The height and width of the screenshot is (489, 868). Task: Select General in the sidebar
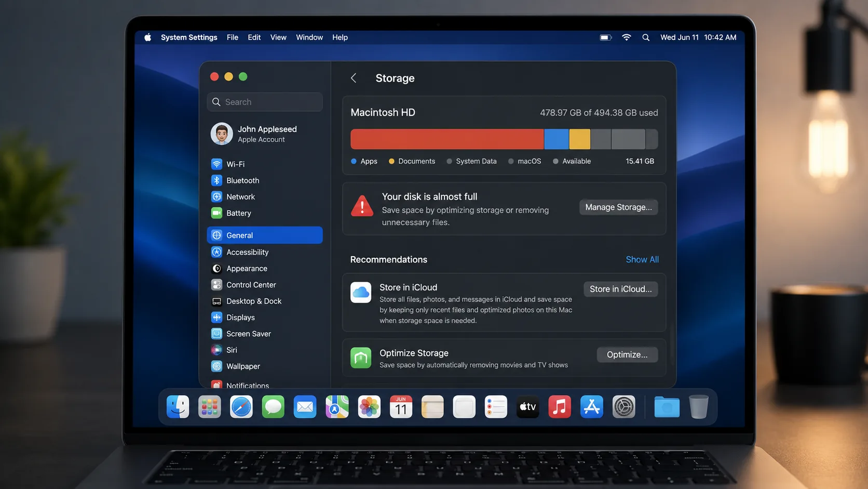265,235
